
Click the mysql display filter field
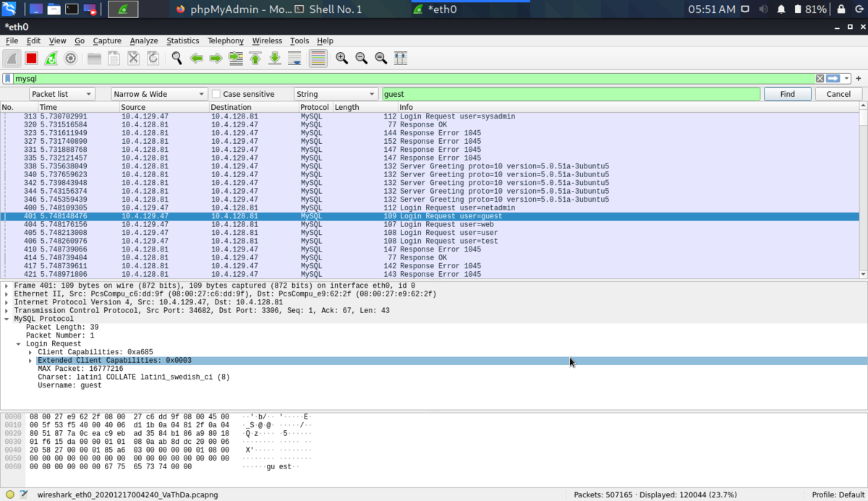point(414,78)
